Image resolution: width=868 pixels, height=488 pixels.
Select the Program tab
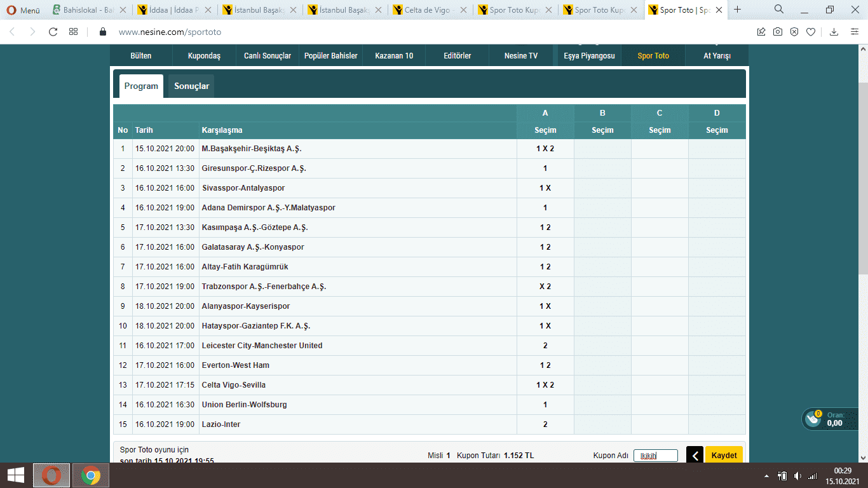point(141,86)
